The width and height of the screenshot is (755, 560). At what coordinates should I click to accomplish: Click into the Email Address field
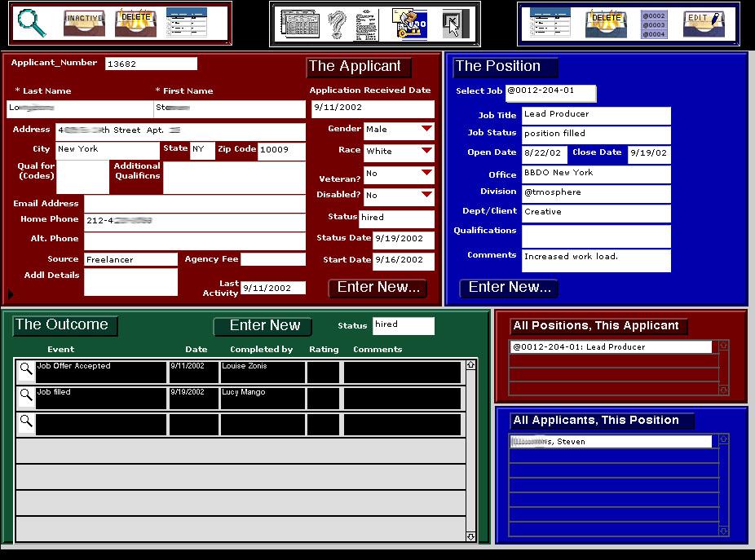(194, 204)
